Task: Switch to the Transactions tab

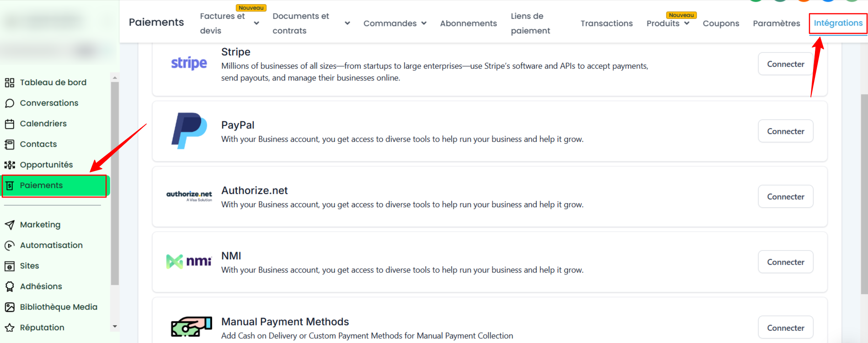Action: coord(606,23)
